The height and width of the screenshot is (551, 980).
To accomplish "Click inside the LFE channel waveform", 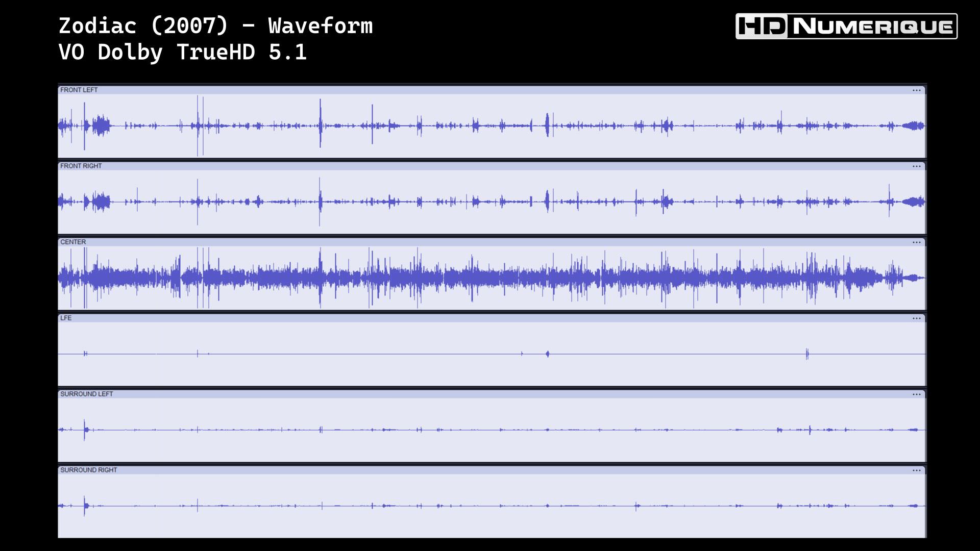I will pos(492,354).
